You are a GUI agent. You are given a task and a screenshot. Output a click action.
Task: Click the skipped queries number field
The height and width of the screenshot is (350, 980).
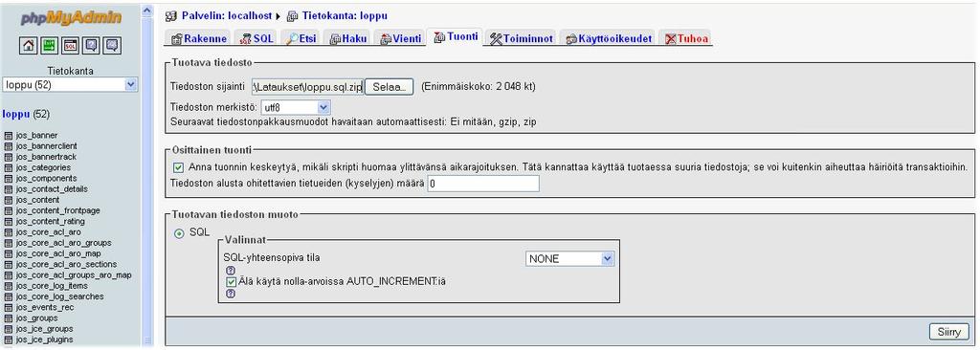(483, 184)
